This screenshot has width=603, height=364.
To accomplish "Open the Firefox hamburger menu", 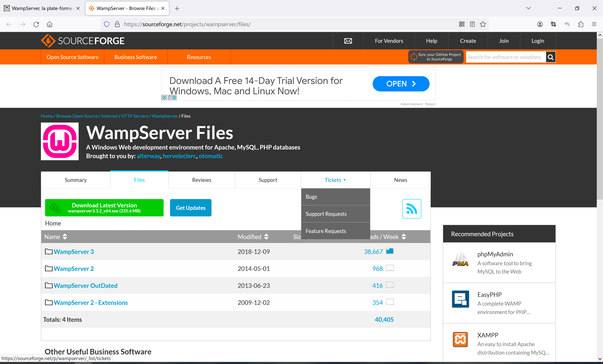I will [594, 24].
